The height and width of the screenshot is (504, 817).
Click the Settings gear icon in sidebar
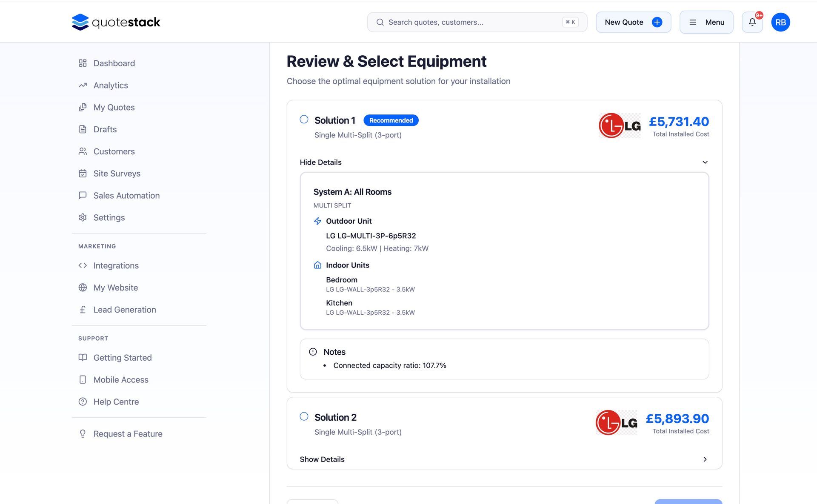point(83,217)
